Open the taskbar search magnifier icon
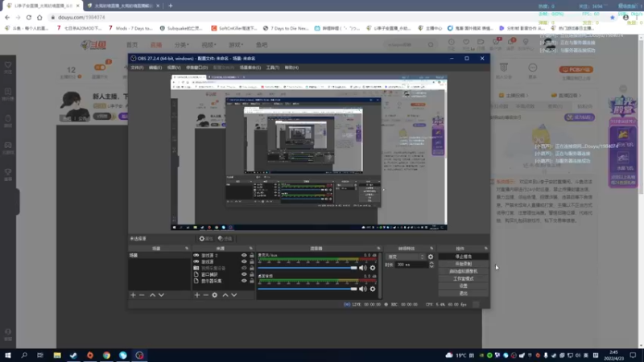This screenshot has width=644, height=362. [x=24, y=356]
